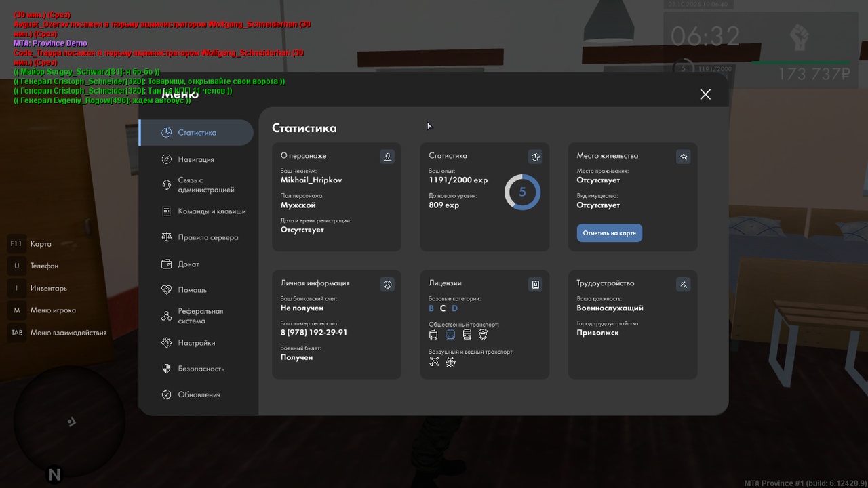The width and height of the screenshot is (868, 488).
Task: Switch to the Статистика menu section
Action: tap(196, 133)
